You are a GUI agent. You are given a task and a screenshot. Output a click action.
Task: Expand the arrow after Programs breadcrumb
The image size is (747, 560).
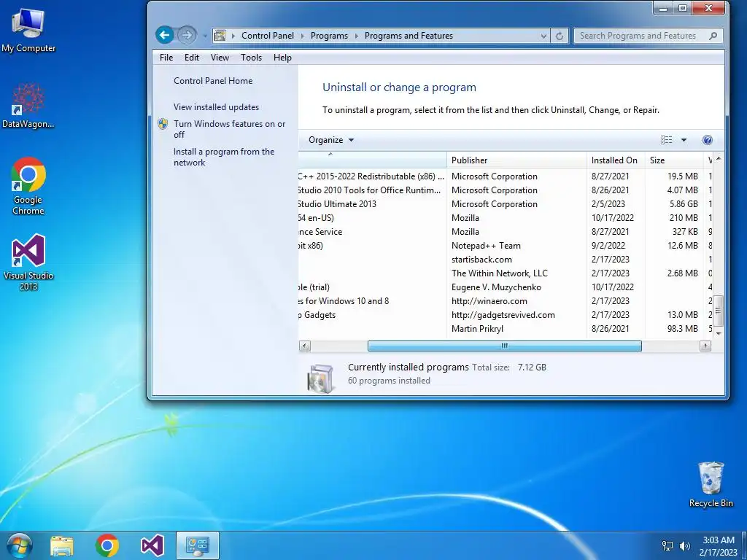tap(356, 36)
